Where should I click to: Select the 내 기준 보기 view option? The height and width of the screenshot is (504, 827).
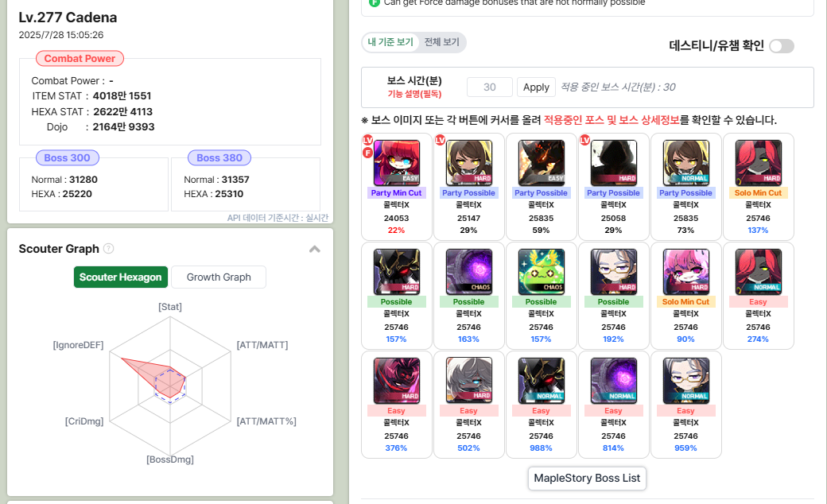pyautogui.click(x=390, y=42)
